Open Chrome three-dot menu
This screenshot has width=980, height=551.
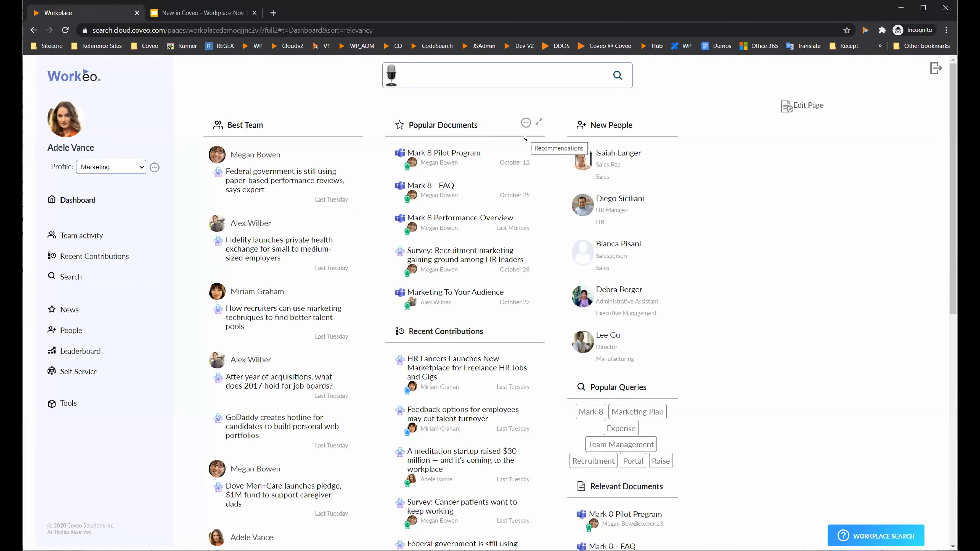tap(946, 30)
